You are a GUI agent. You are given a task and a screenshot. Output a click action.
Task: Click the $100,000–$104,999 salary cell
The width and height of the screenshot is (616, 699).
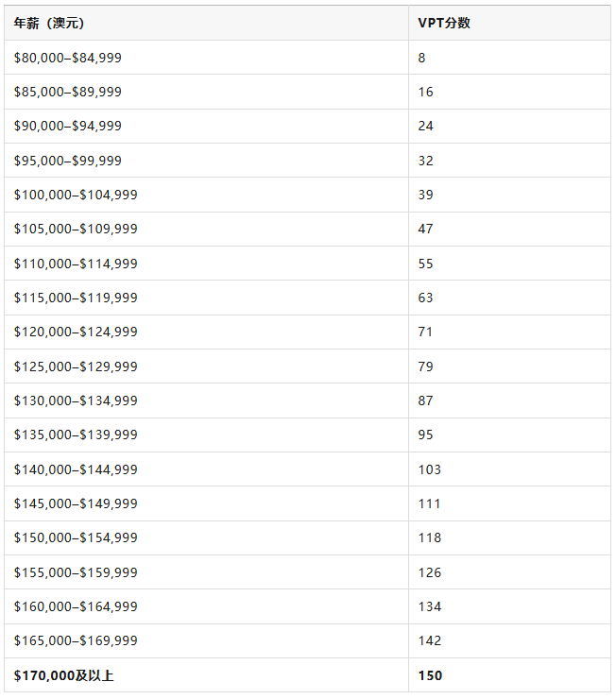(206, 195)
